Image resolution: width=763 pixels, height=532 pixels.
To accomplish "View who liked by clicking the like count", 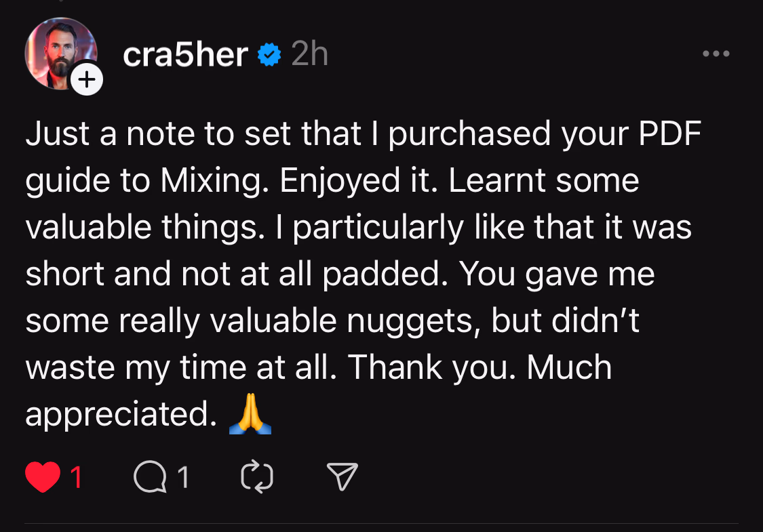I will 74,477.
